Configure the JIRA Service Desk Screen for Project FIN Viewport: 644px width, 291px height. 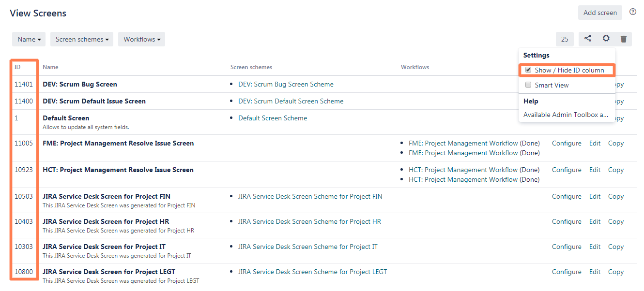click(x=567, y=196)
